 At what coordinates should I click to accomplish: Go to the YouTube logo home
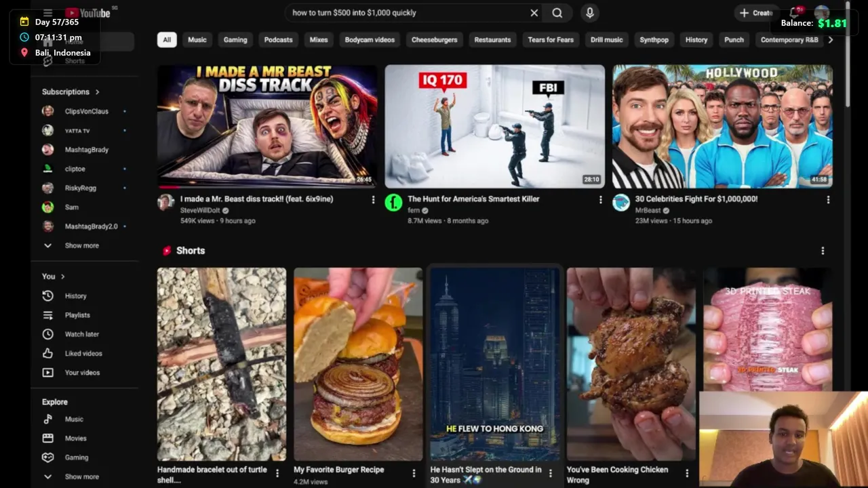[87, 13]
